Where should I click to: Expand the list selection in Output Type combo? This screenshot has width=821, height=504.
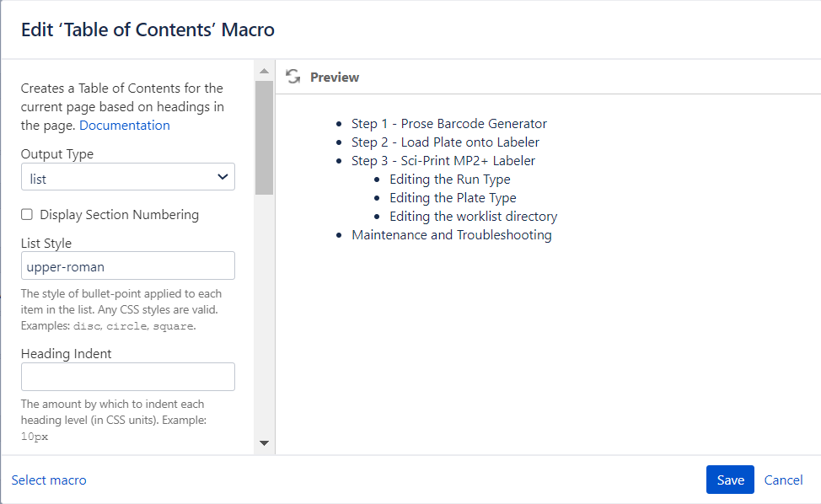(223, 177)
